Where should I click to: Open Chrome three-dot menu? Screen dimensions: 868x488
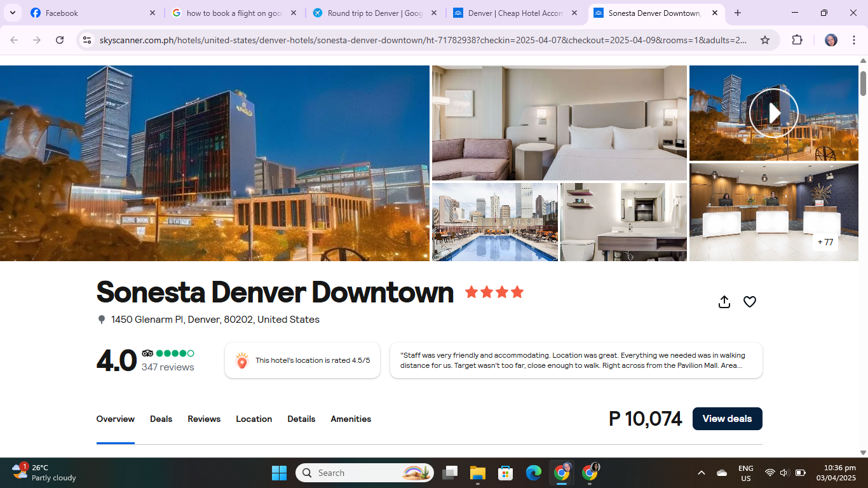tap(853, 40)
